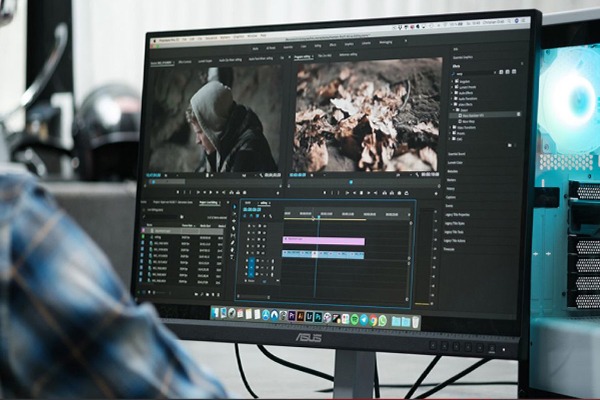Switch to the Lumetri Scopes tab

(x=205, y=61)
